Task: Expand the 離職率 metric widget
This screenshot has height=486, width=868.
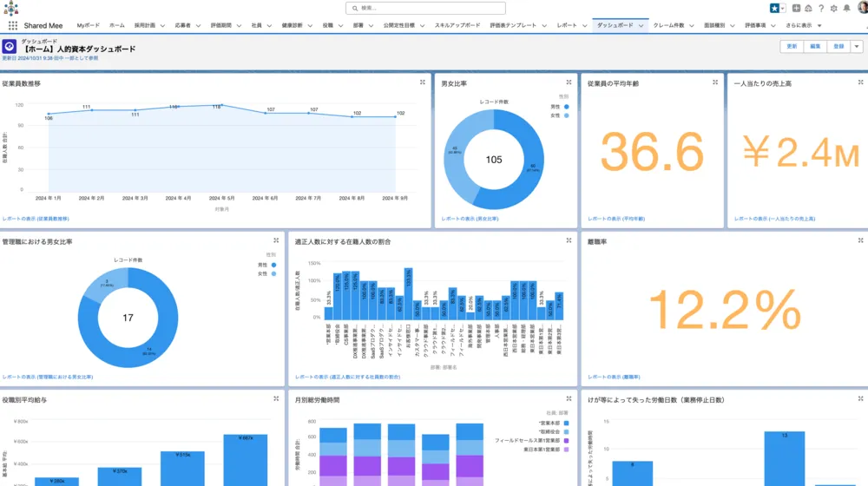Action: 860,240
